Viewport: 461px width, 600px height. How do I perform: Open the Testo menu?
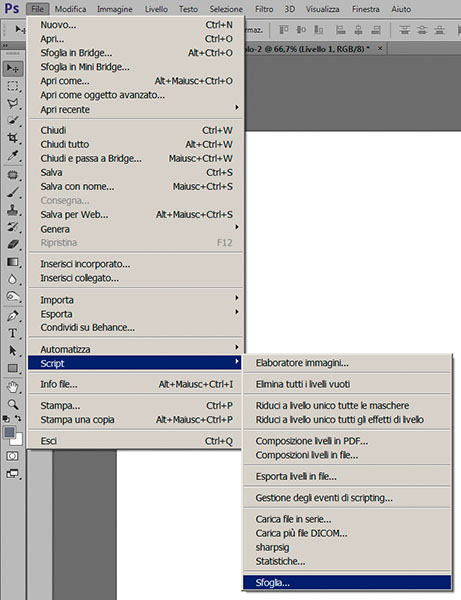pyautogui.click(x=188, y=9)
